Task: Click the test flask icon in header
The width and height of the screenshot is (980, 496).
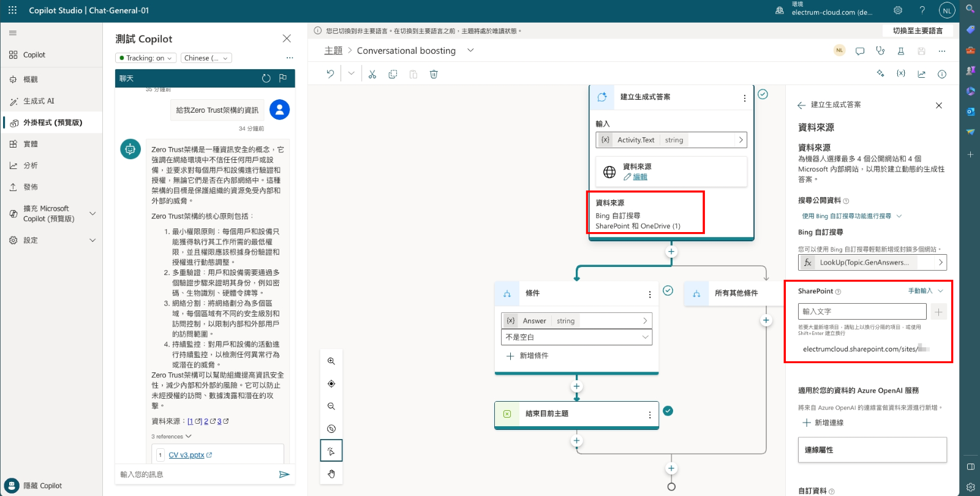Action: pos(901,51)
